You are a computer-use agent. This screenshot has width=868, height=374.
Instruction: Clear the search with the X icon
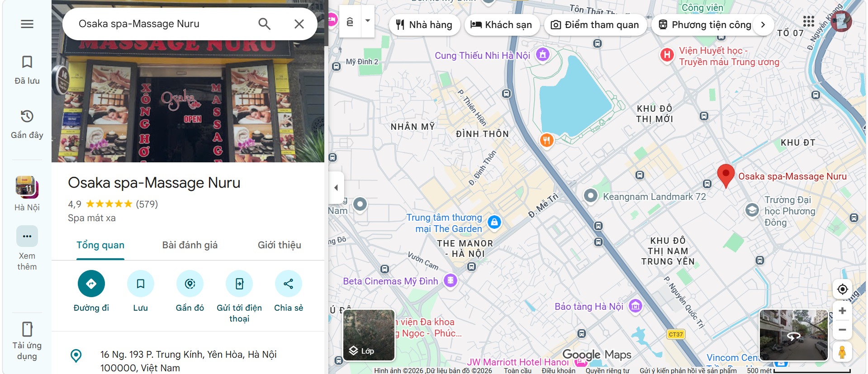click(x=299, y=24)
